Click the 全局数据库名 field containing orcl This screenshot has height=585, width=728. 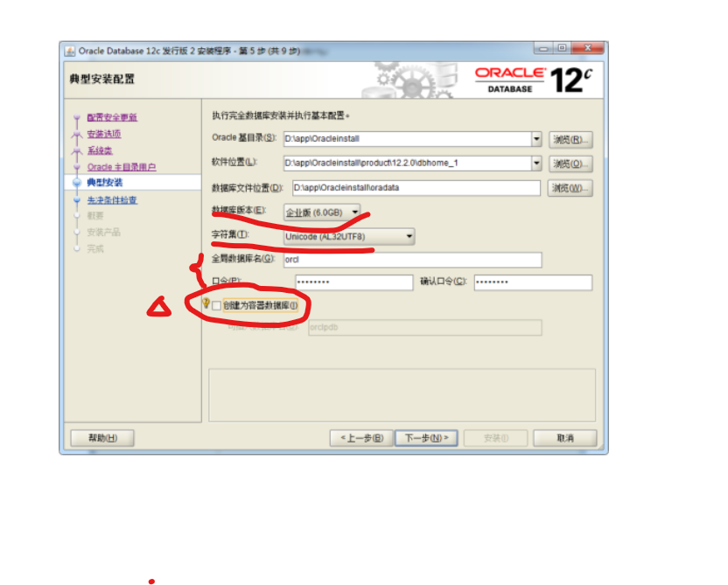[x=411, y=259]
